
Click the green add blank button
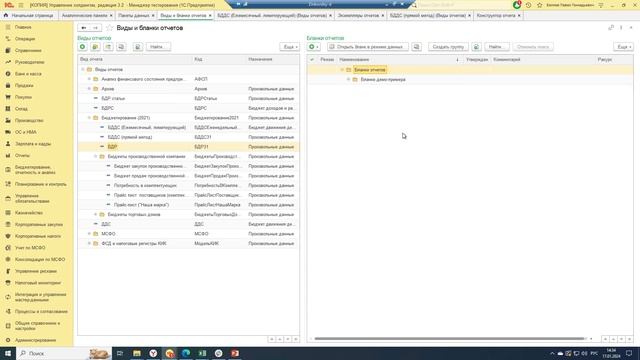[x=313, y=47]
